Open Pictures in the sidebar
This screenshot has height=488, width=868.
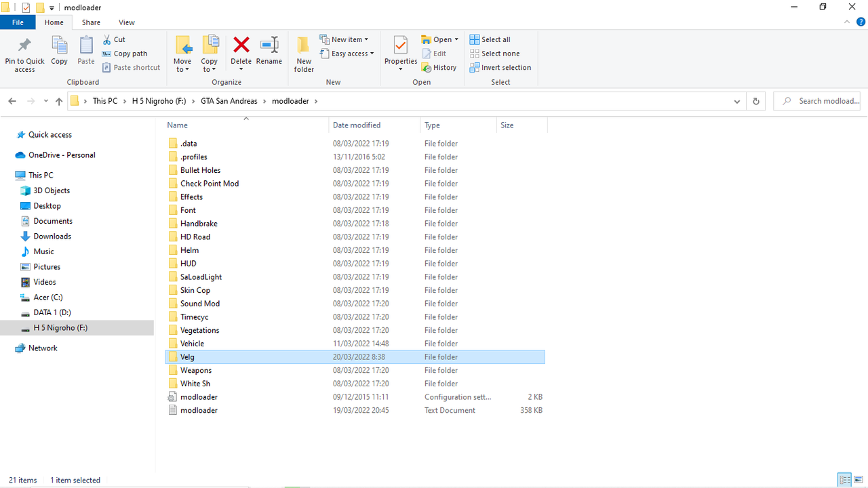(47, 267)
